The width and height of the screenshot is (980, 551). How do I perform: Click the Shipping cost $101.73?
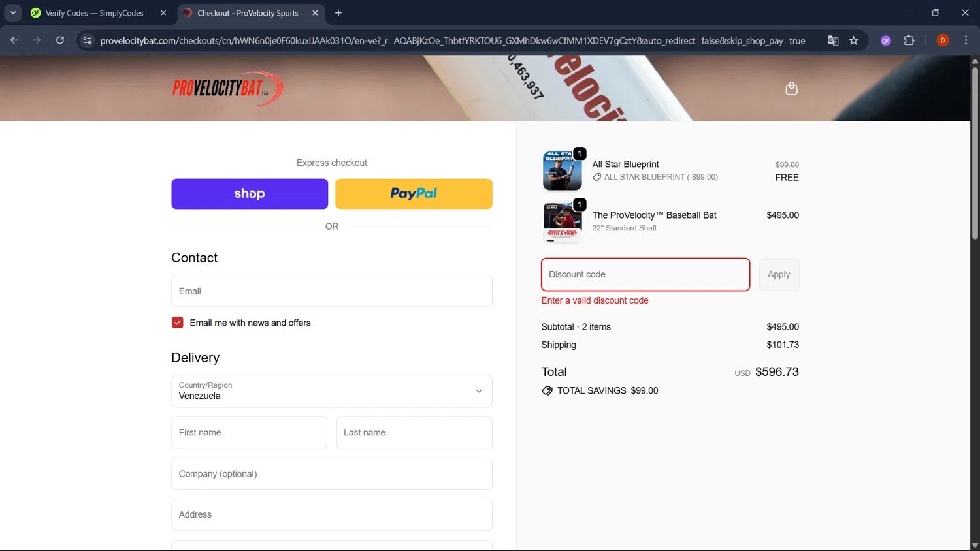[783, 345]
